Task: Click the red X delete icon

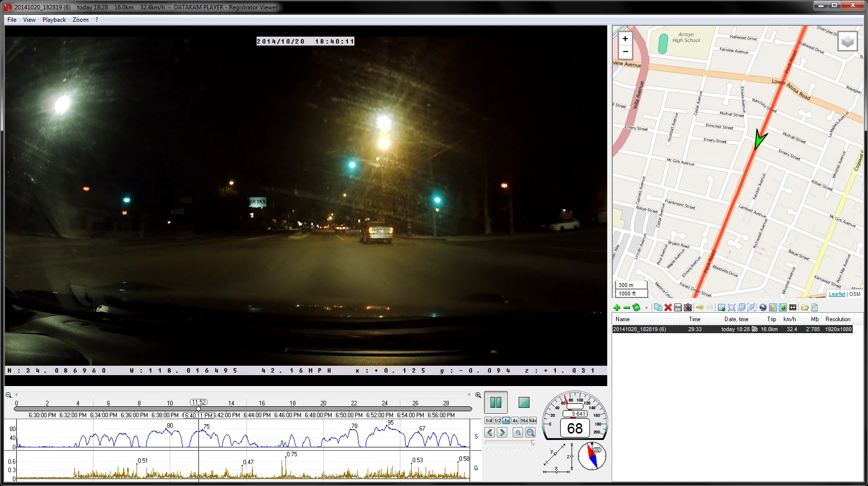Action: point(668,307)
